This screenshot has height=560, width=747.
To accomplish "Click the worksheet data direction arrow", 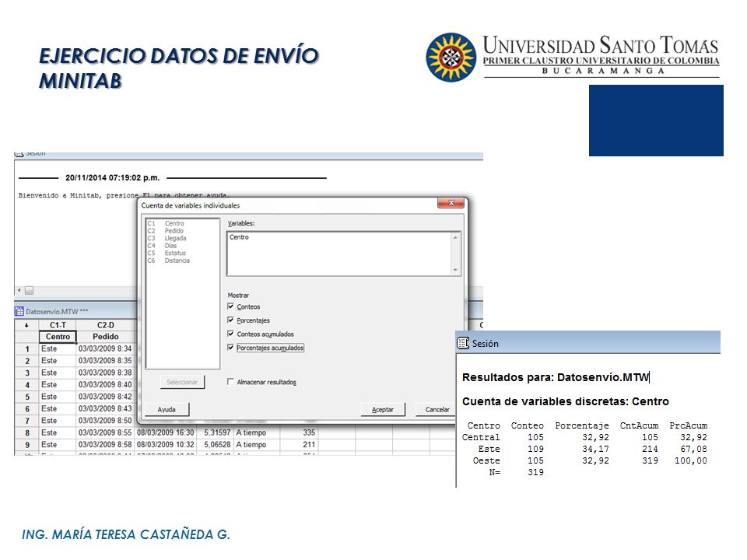I will (x=26, y=325).
